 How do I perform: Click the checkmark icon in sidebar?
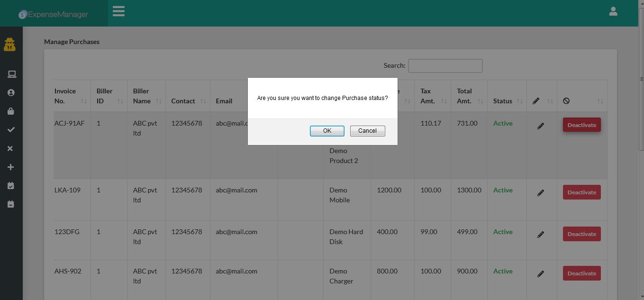coord(11,130)
